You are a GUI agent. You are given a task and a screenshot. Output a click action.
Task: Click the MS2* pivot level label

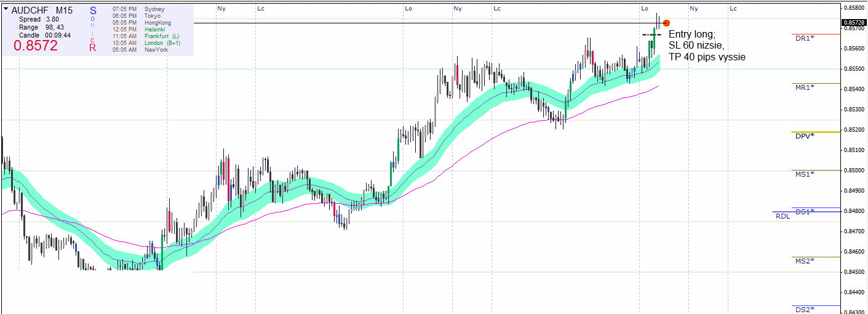pos(805,261)
